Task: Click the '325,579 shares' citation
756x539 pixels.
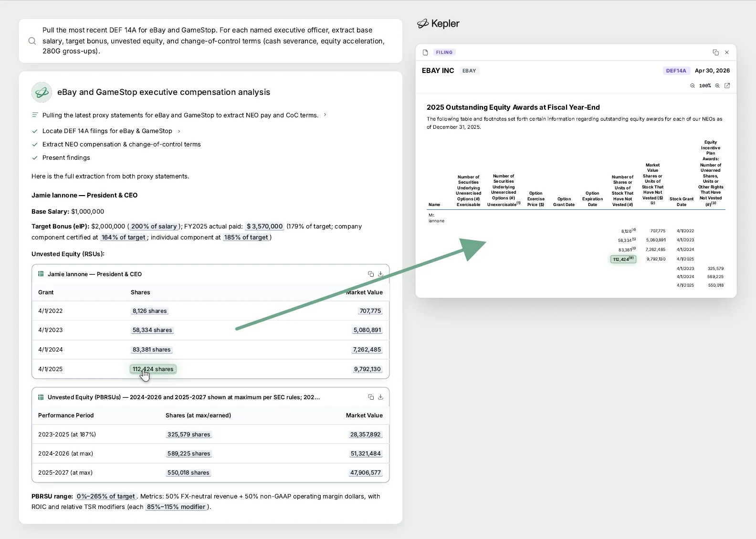Action: [189, 435]
